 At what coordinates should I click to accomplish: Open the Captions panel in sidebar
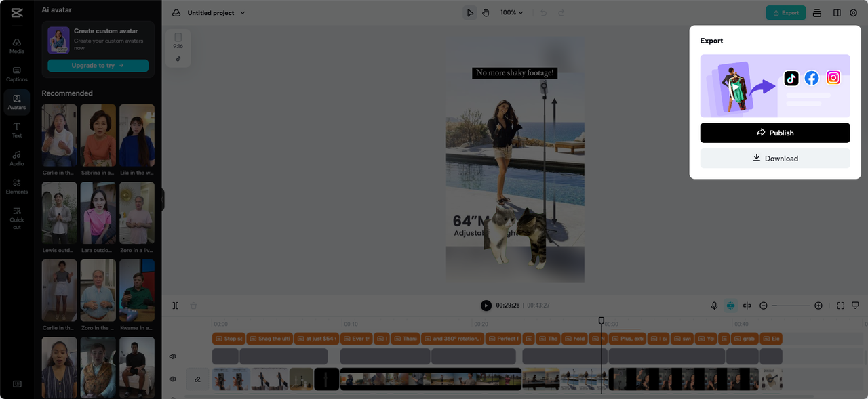click(16, 74)
